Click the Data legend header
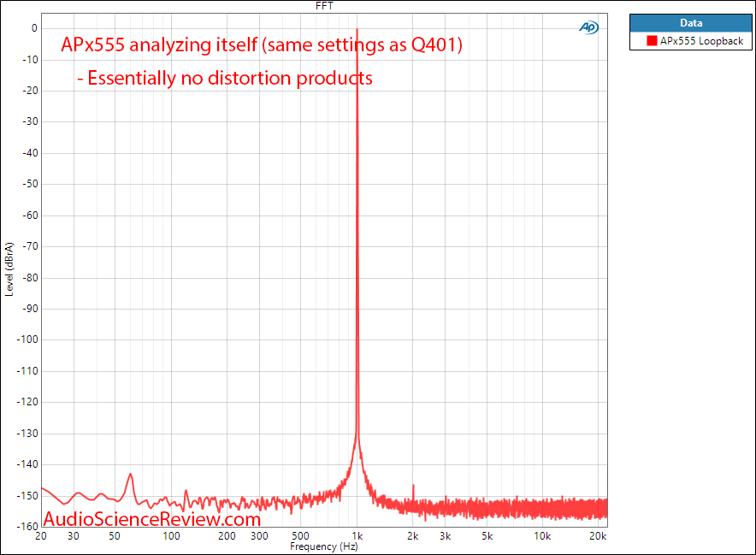 pos(690,23)
